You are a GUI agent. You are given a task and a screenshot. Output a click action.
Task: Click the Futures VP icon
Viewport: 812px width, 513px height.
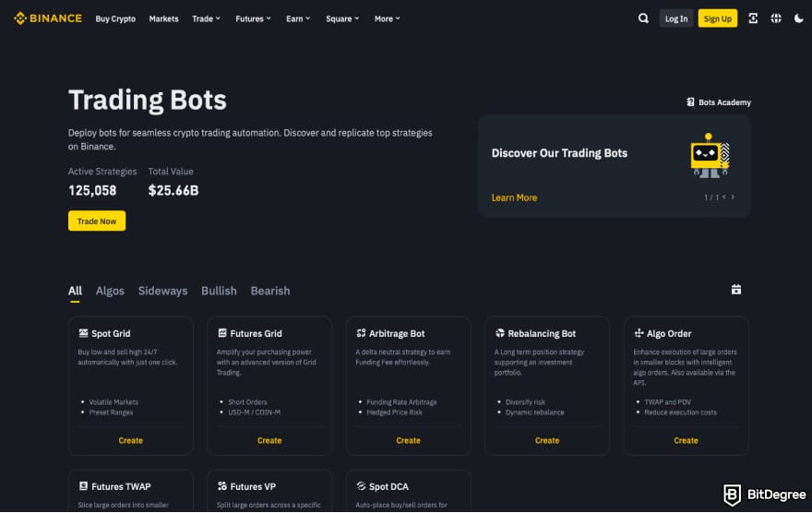click(x=222, y=486)
